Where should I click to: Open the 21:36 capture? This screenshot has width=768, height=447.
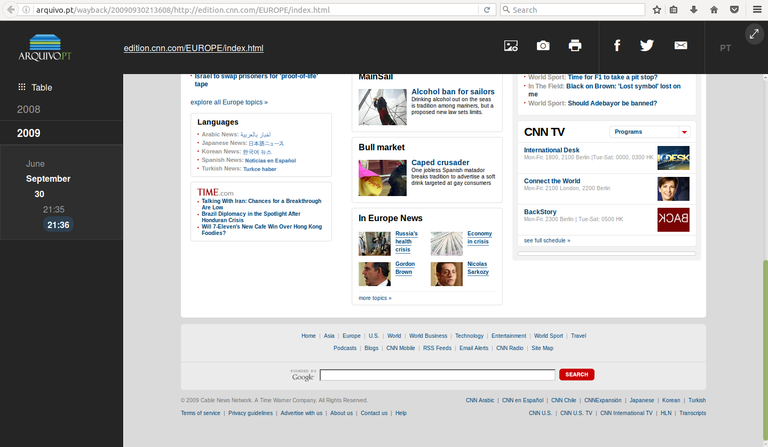(x=58, y=225)
